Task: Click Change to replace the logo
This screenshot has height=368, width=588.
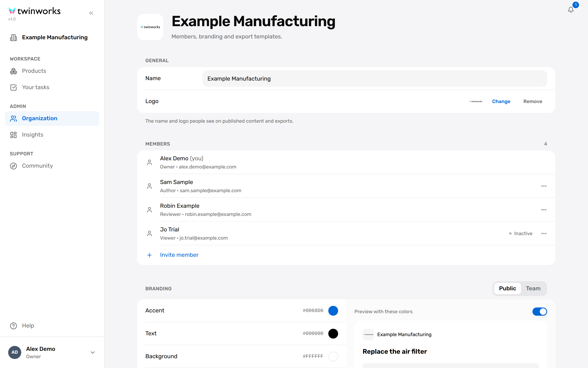Action: tap(501, 101)
